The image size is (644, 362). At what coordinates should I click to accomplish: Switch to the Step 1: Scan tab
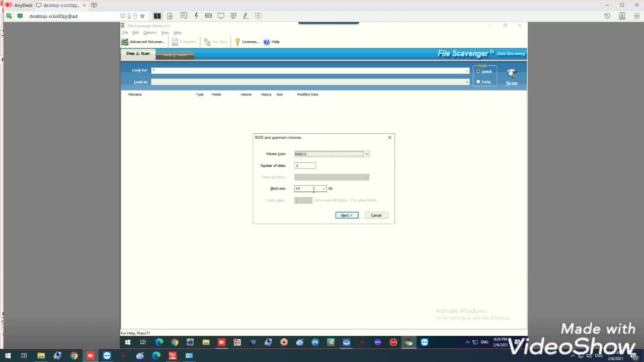(138, 53)
